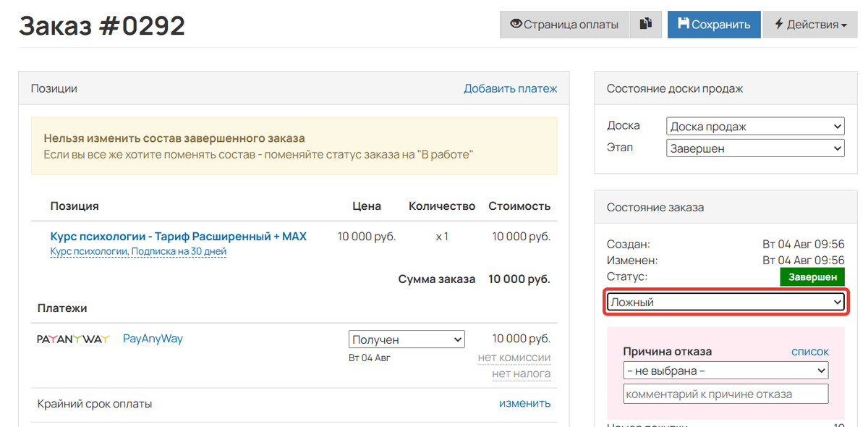Open the Этап dropdown set to Завершен
Screen dimensions: 868x427
pos(755,148)
